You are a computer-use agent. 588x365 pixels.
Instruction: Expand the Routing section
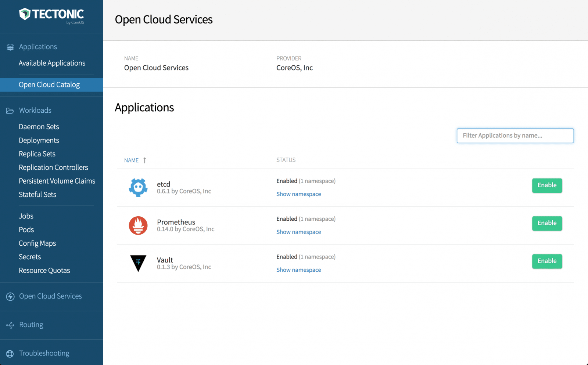coord(31,325)
